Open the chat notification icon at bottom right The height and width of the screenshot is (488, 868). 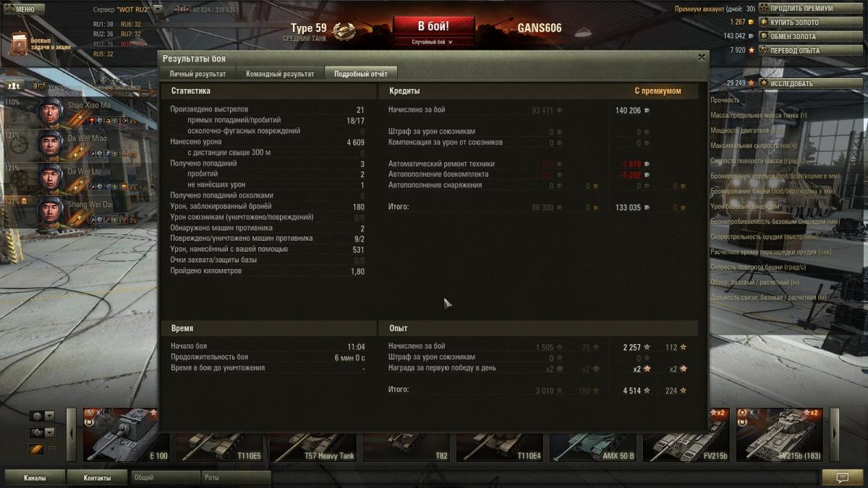tap(842, 478)
